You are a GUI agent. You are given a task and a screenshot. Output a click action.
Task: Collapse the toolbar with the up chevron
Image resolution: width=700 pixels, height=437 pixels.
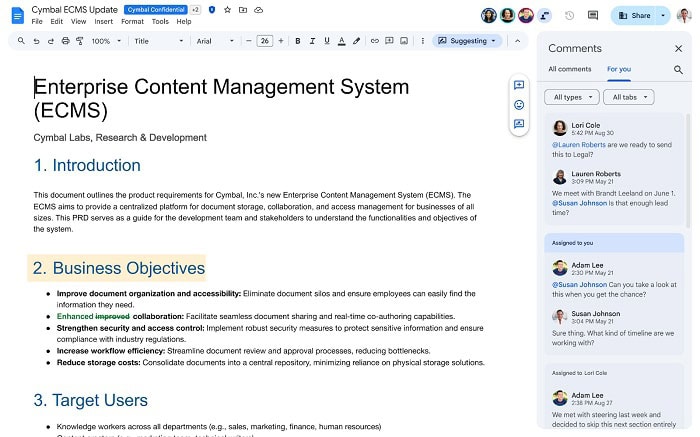coord(517,41)
